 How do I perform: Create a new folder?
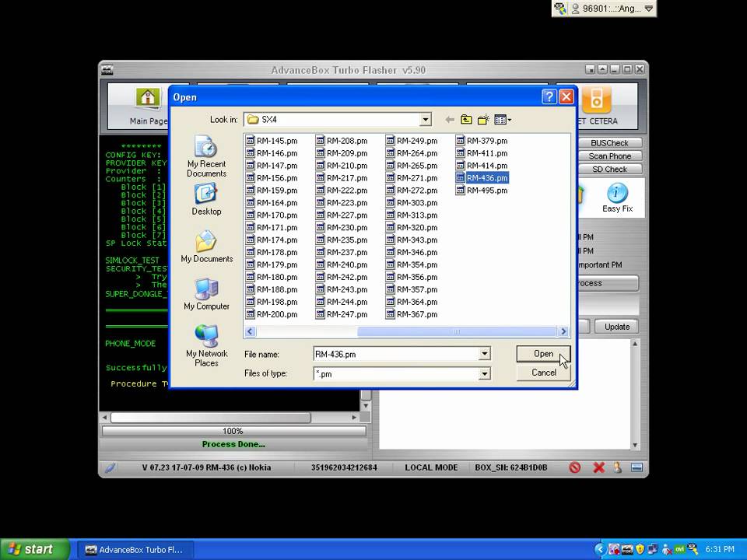point(483,120)
